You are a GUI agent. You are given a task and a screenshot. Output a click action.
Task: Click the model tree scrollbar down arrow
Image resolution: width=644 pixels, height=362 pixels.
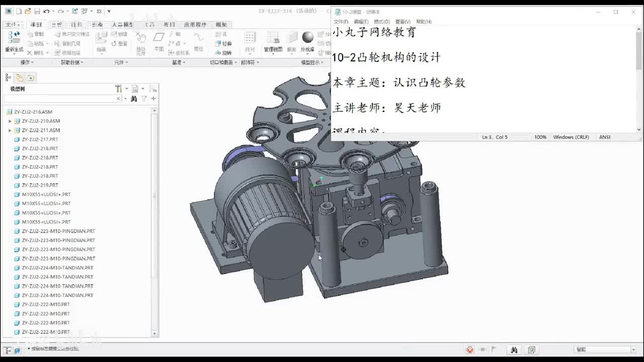coord(154,333)
